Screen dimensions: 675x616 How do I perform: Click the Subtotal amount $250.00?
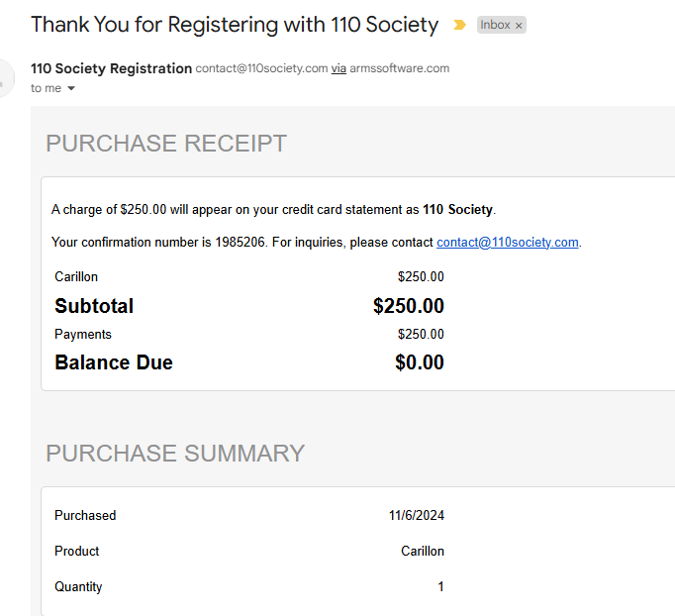408,306
